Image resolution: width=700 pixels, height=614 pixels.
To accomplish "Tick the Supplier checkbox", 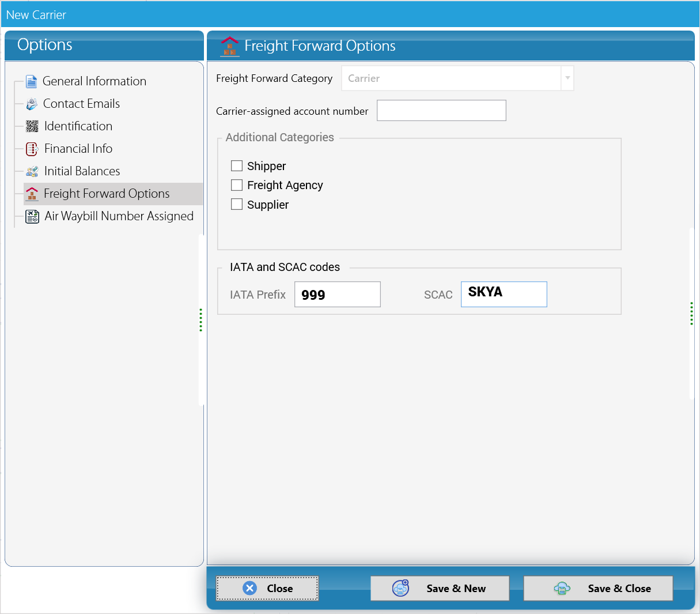I will click(x=237, y=204).
